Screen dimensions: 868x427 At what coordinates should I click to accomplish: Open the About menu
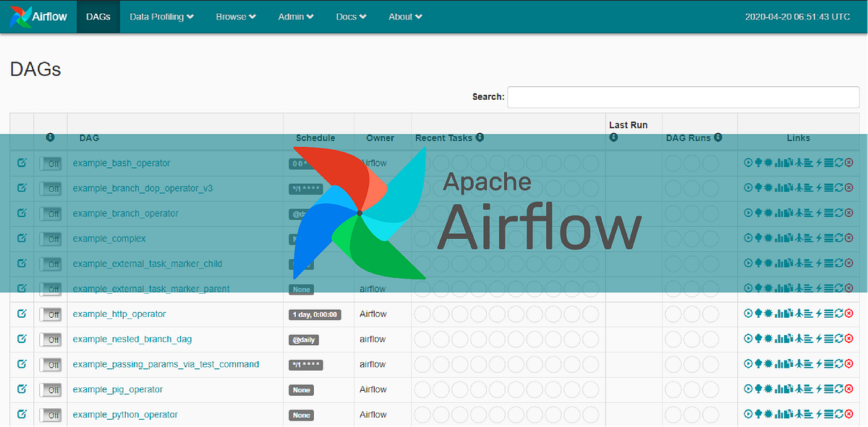pos(404,16)
